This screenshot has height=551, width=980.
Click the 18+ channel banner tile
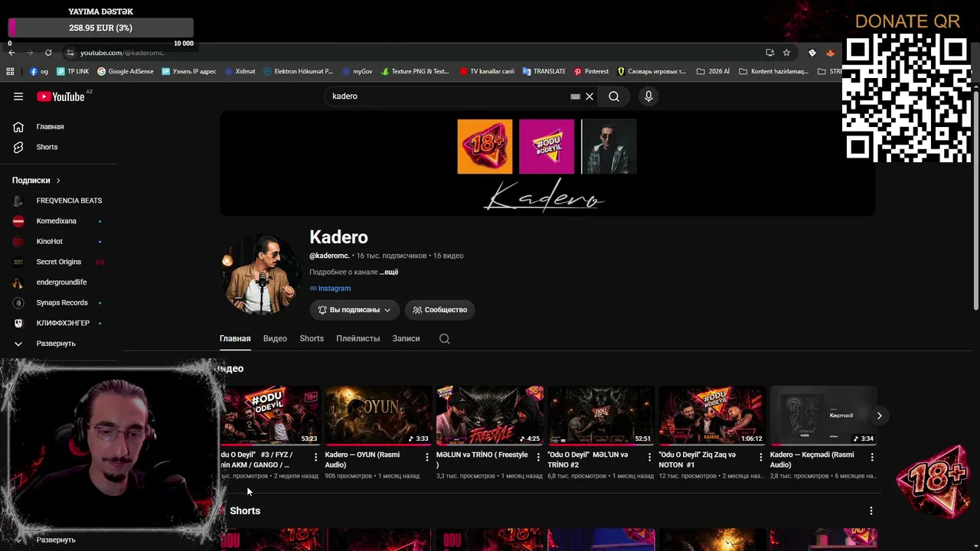[485, 146]
